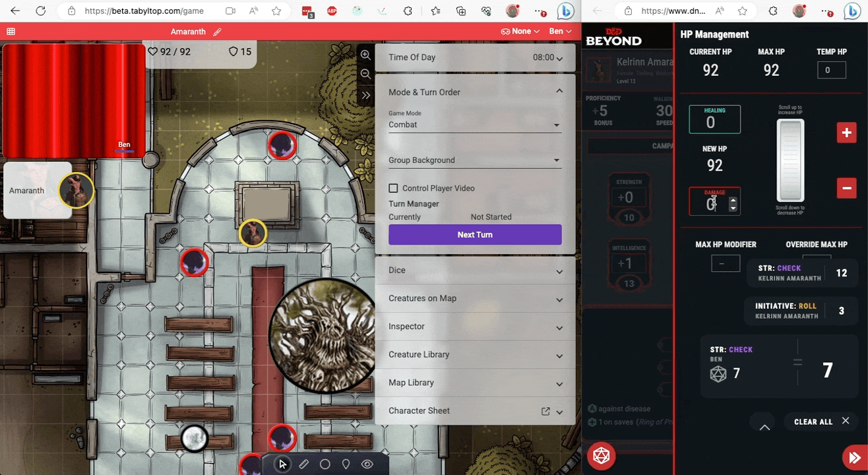Select the circle shape tool in map toolbar
The image size is (868, 475).
point(325,464)
